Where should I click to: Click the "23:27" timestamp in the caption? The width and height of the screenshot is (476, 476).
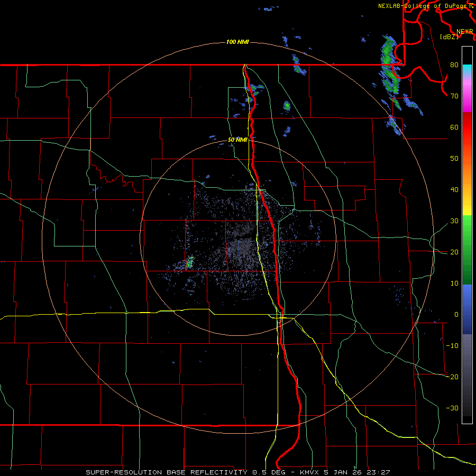coord(377,472)
